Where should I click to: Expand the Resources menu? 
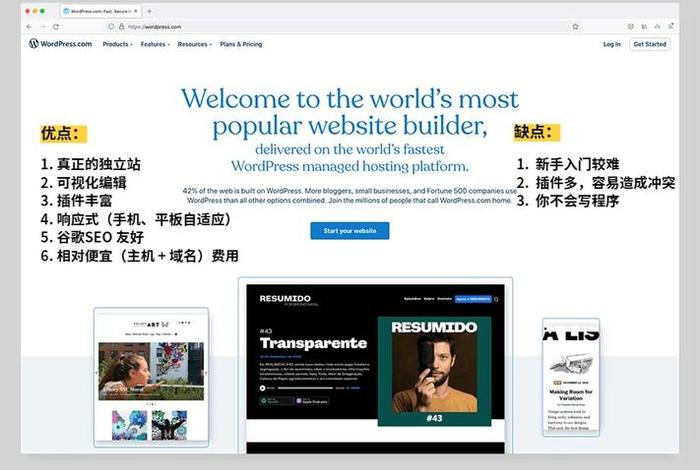tap(194, 44)
